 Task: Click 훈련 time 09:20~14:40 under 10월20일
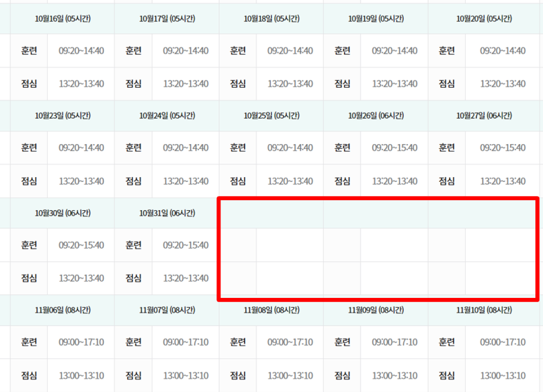(x=503, y=51)
